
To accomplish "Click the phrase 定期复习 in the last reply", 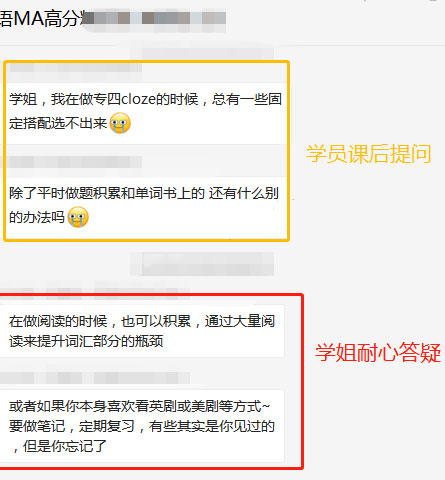I will coord(107,426).
